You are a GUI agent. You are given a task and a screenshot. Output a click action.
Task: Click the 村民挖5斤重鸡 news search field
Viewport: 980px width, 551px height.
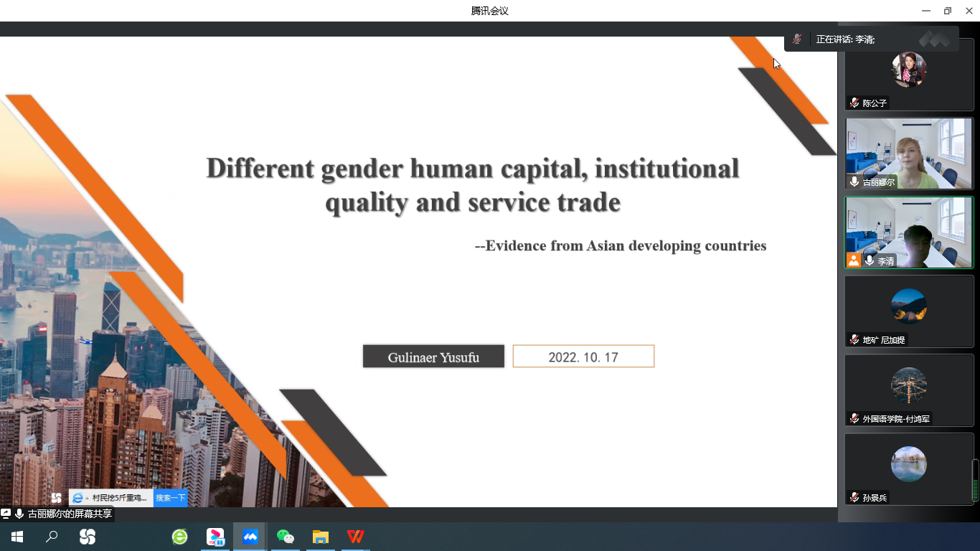pyautogui.click(x=119, y=498)
